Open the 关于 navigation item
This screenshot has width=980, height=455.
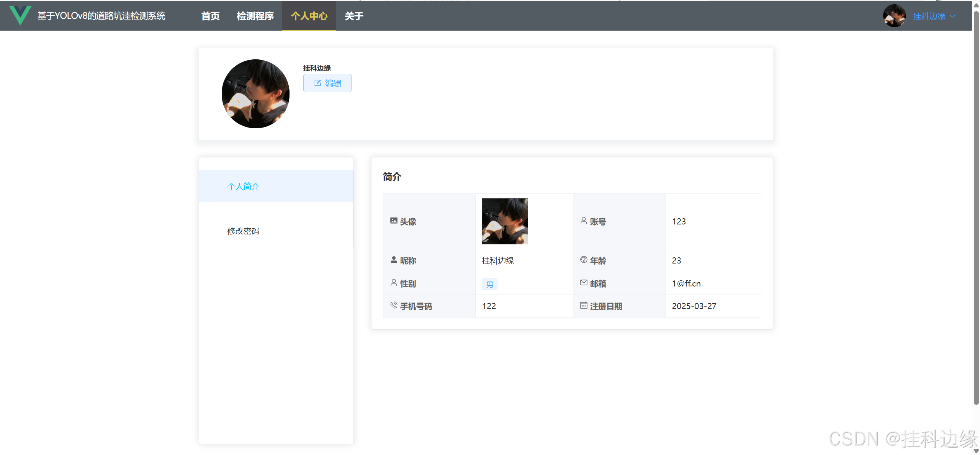(x=354, y=16)
